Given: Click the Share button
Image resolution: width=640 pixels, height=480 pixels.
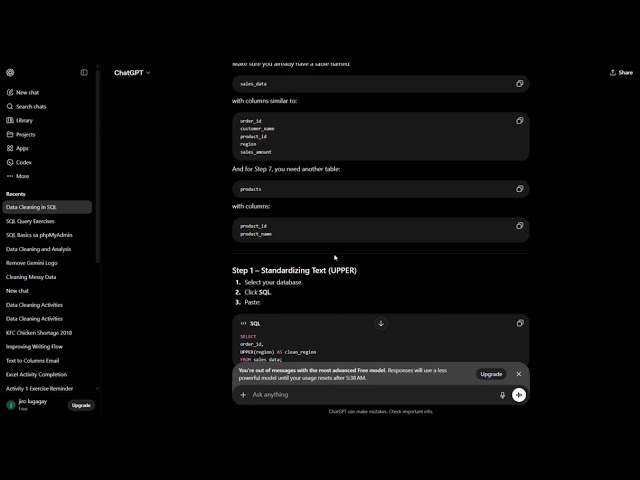Looking at the screenshot, I should coord(621,73).
